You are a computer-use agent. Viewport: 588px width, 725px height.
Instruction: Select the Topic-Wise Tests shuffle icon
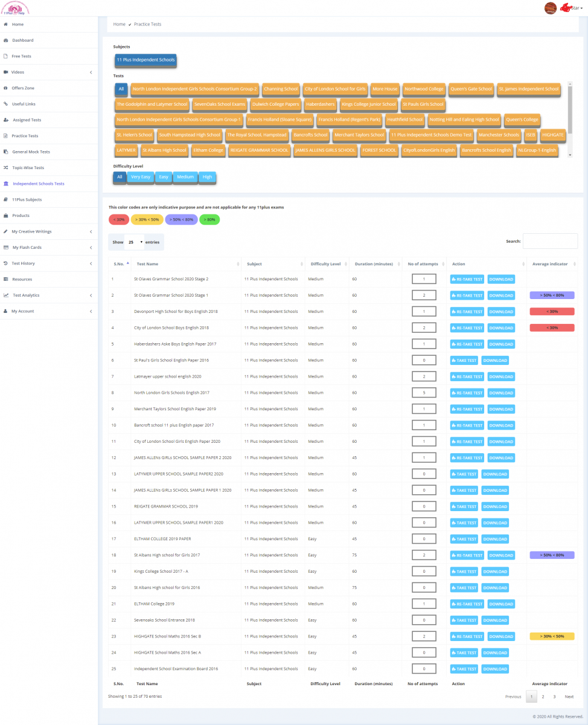6,167
